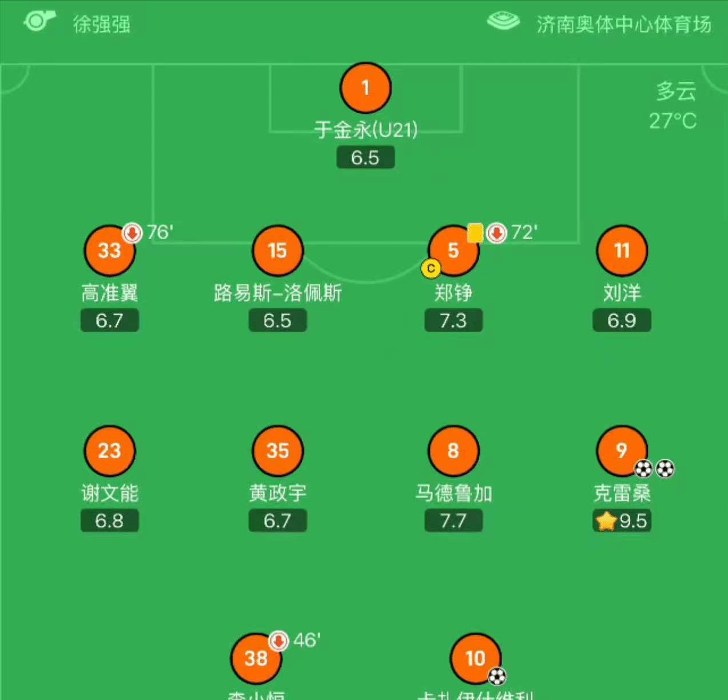728x700 pixels.
Task: Tap the stadium icon at top
Action: pyautogui.click(x=503, y=21)
